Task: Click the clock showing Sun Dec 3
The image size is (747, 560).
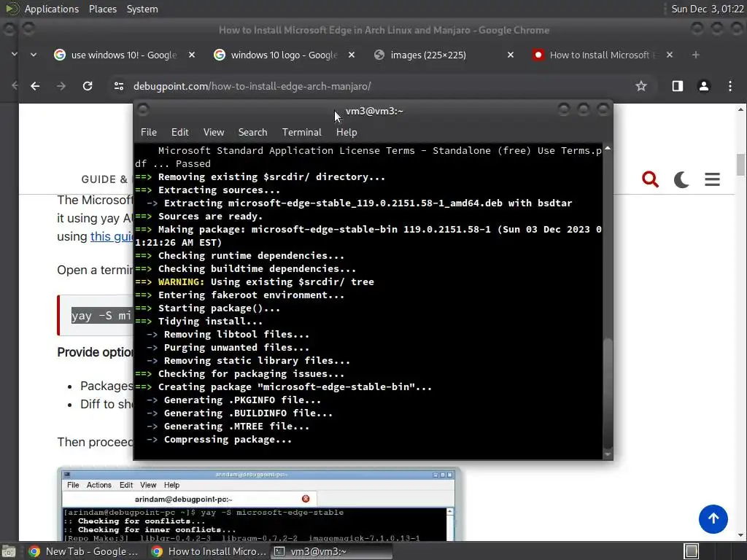Action: pyautogui.click(x=707, y=9)
